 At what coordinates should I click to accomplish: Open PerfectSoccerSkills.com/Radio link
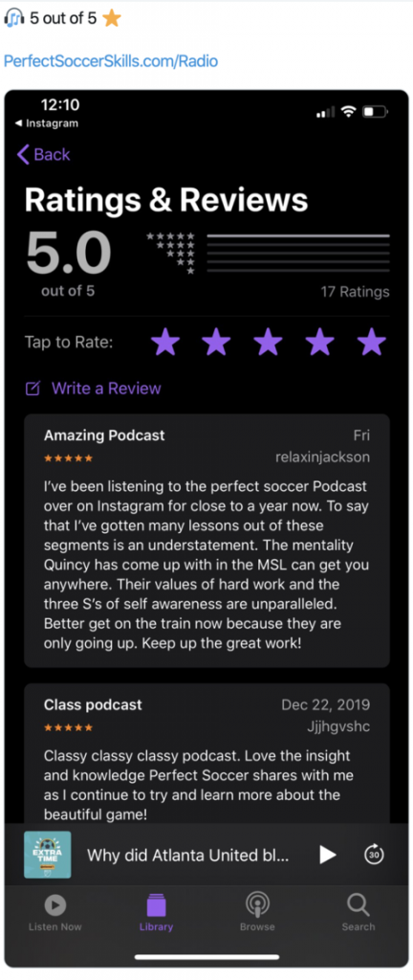coord(111,61)
